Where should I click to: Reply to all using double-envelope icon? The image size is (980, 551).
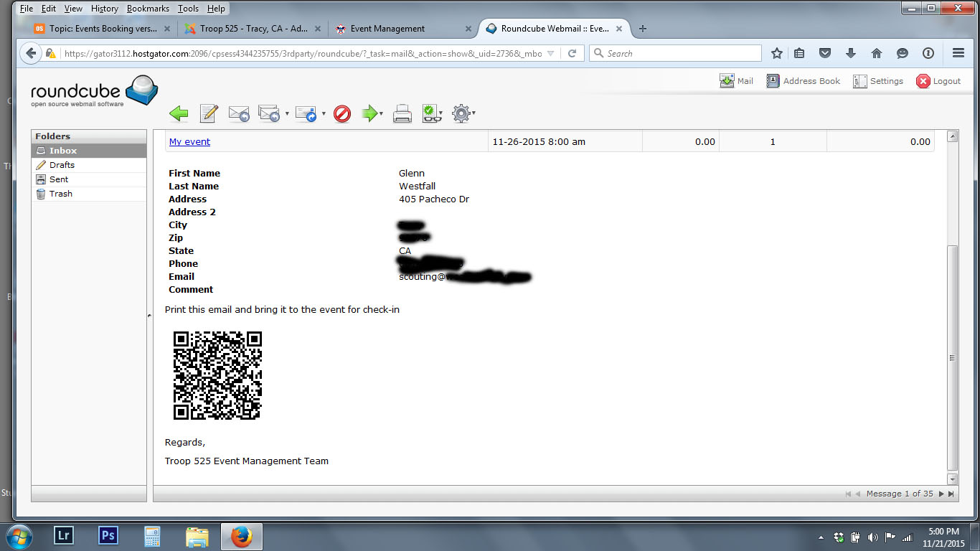coord(268,113)
